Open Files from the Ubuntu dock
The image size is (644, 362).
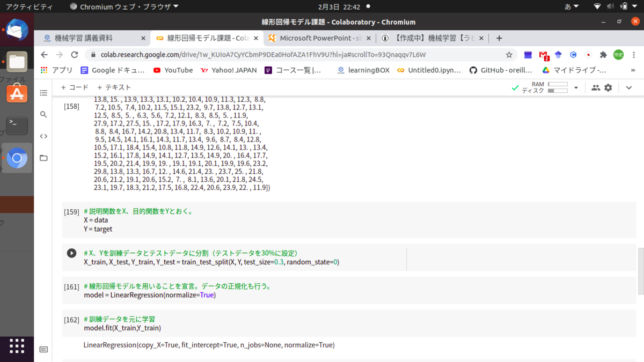[x=17, y=62]
